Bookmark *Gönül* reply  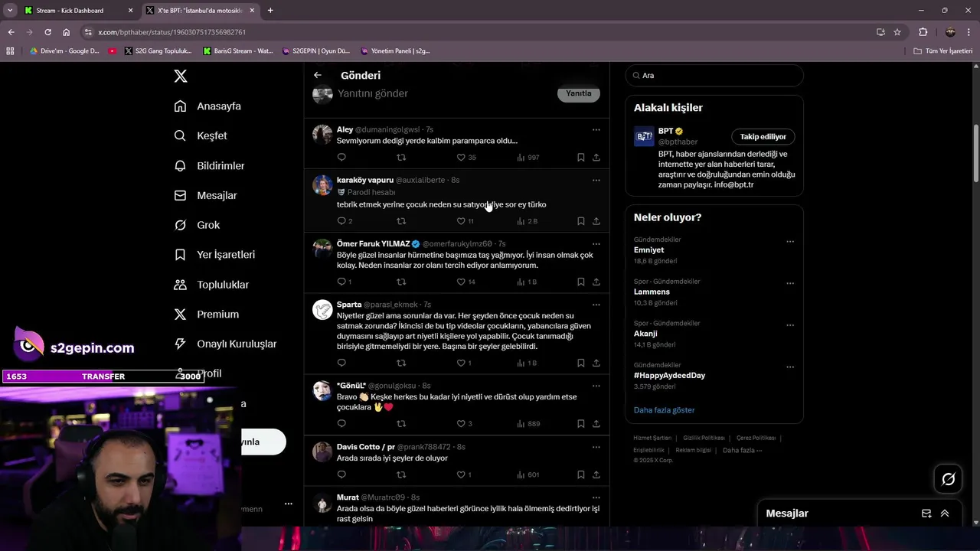pos(580,423)
